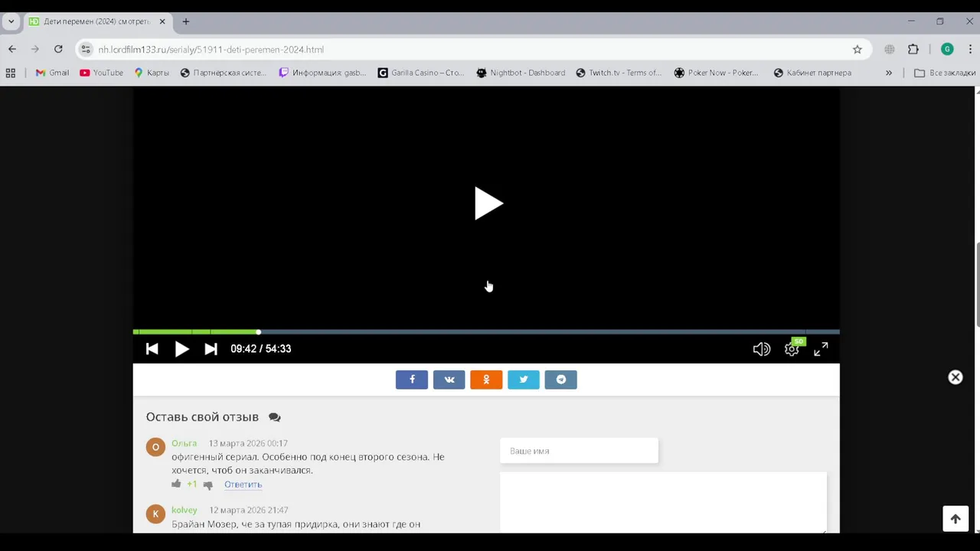Open YouTube bookmark

(x=101, y=73)
